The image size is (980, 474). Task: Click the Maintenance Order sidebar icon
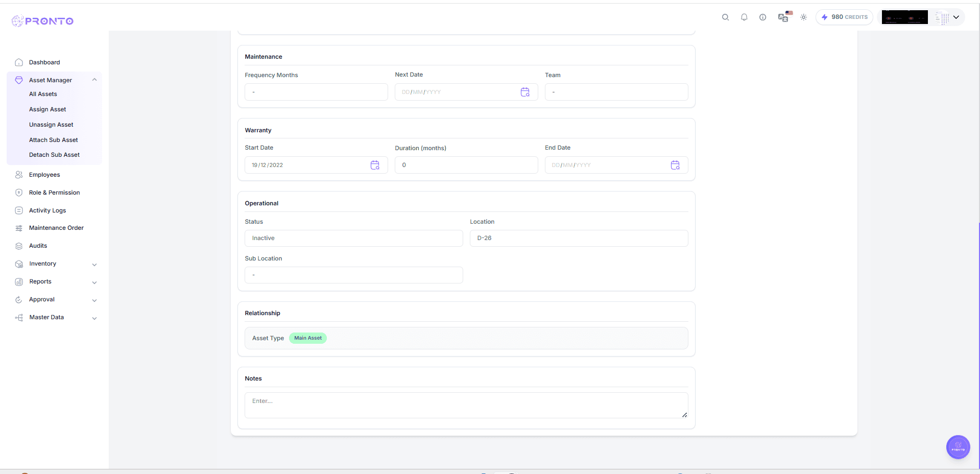click(19, 228)
